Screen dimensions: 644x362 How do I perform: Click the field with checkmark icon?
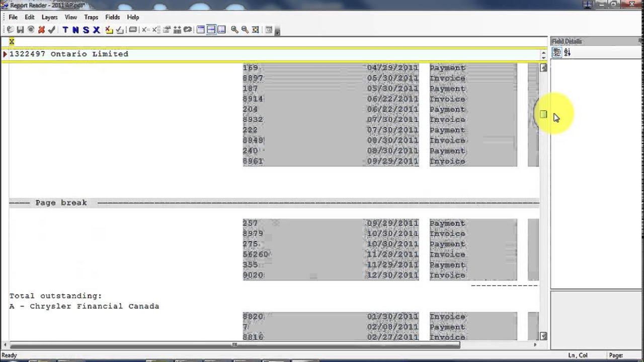pyautogui.click(x=120, y=30)
